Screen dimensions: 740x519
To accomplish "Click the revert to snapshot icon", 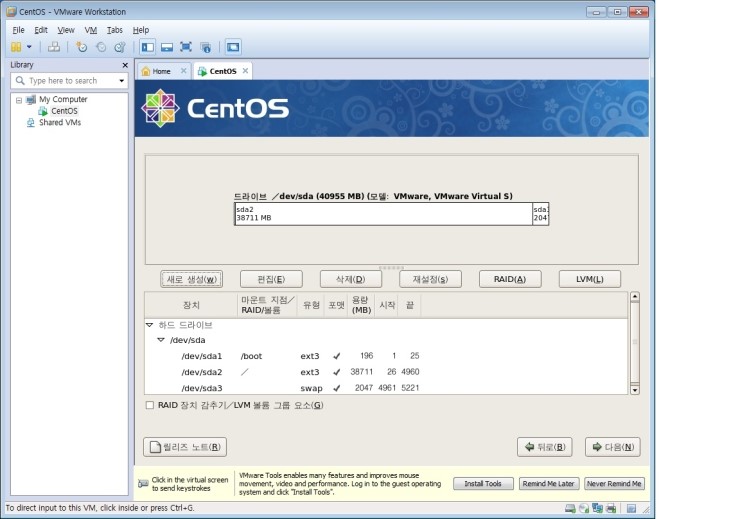I will pyautogui.click(x=101, y=47).
